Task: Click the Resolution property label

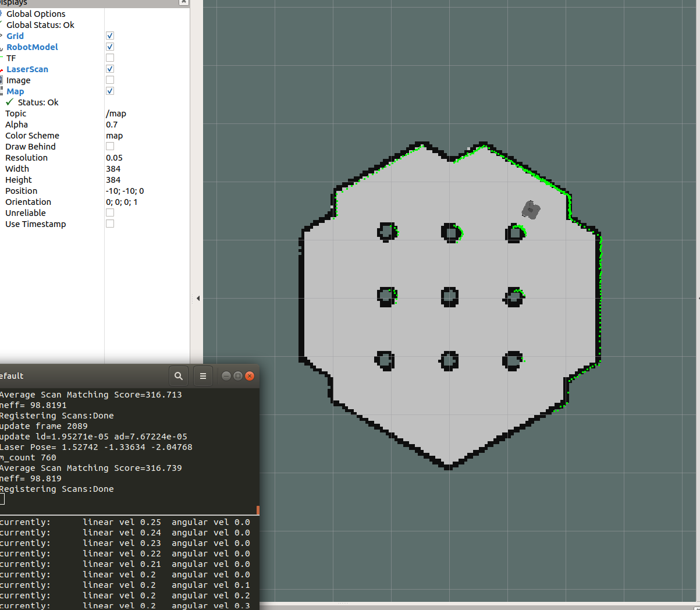Action: 26,158
